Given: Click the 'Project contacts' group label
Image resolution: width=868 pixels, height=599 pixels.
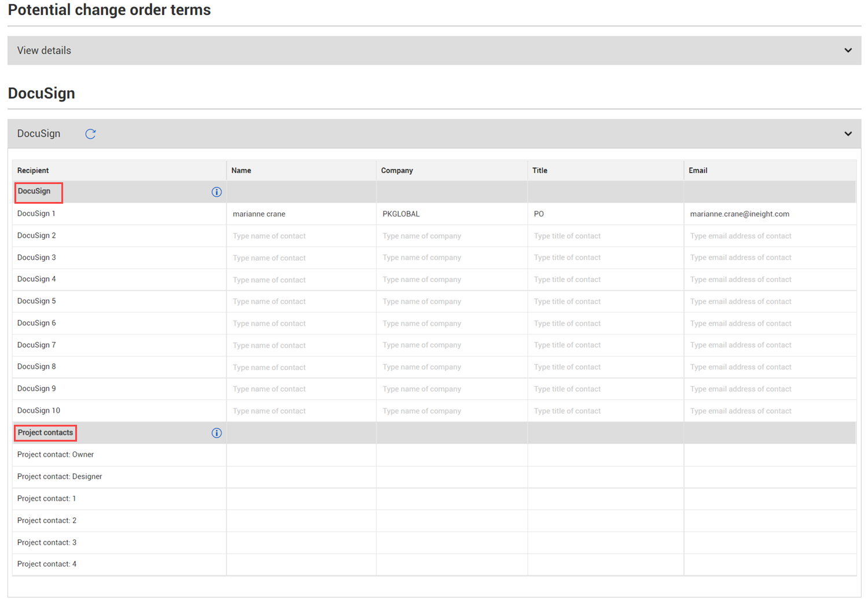Looking at the screenshot, I should coord(45,432).
